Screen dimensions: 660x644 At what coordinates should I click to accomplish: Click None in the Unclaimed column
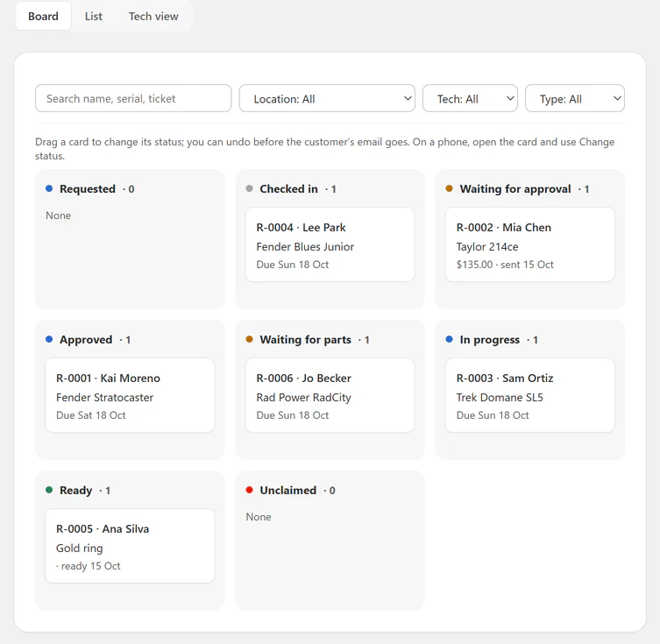pyautogui.click(x=259, y=517)
